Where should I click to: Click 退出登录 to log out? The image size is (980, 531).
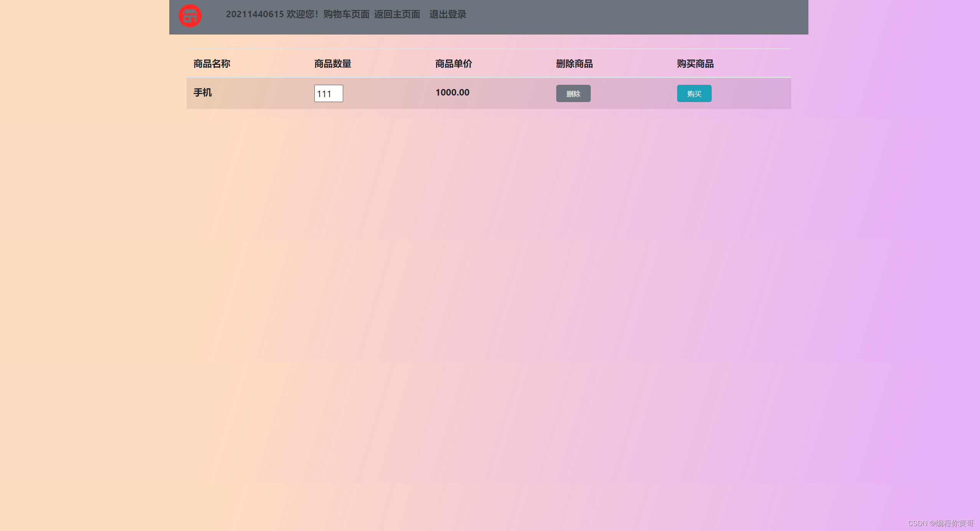click(448, 14)
